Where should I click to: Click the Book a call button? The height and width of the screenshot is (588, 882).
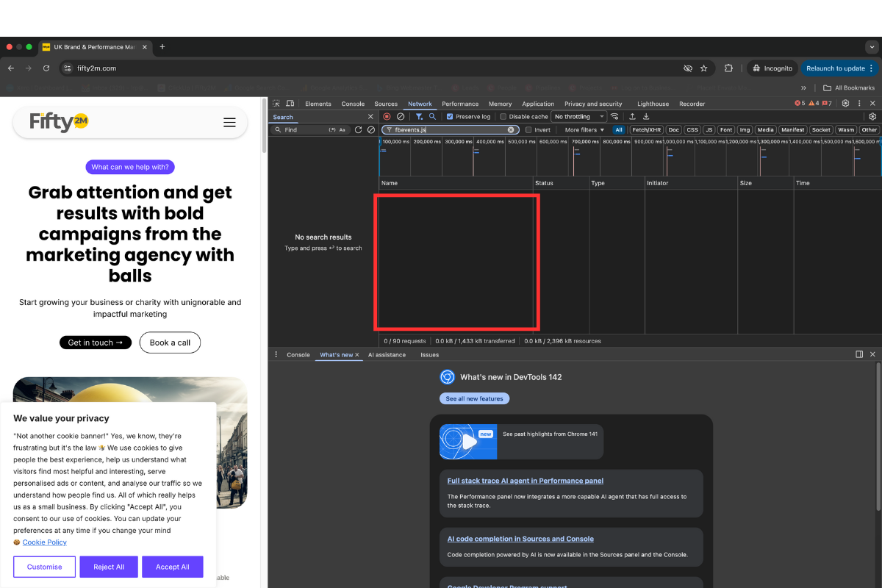(x=170, y=343)
